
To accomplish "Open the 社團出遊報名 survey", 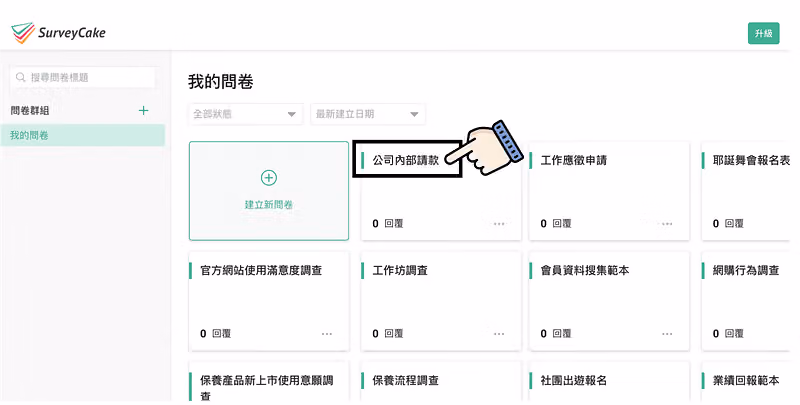I will pyautogui.click(x=573, y=380).
